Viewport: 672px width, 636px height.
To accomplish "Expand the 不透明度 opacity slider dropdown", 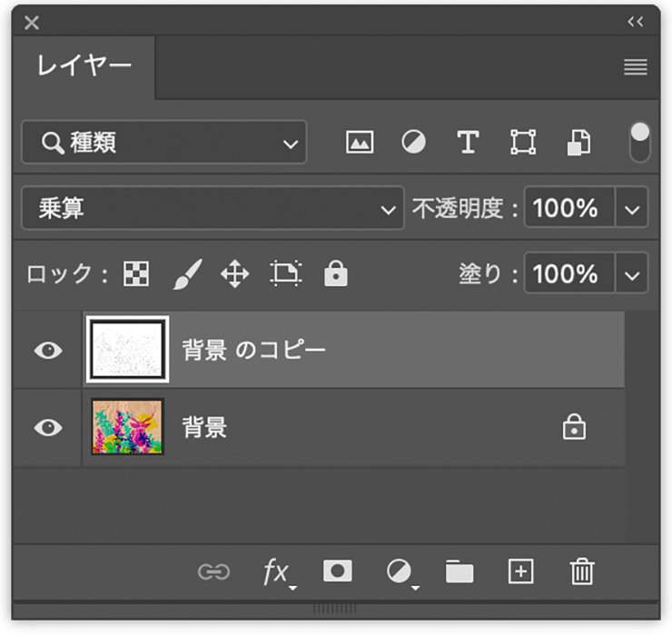I will pos(632,209).
